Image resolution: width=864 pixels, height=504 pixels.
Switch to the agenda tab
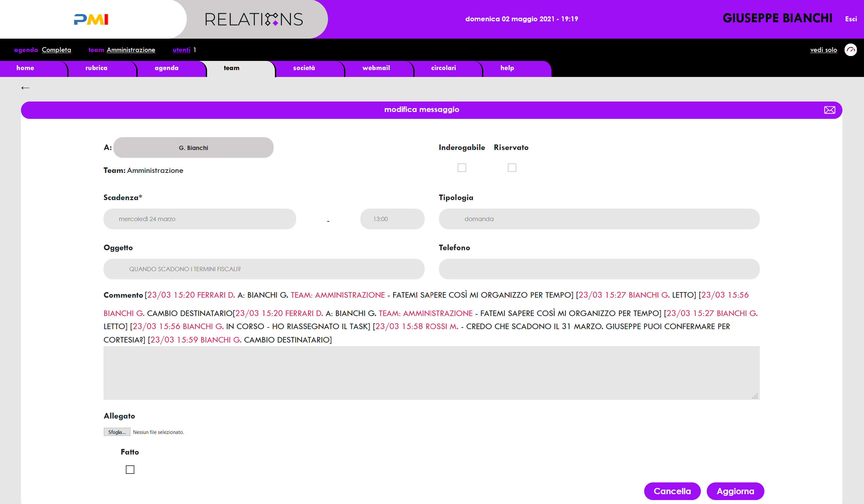(x=172, y=68)
